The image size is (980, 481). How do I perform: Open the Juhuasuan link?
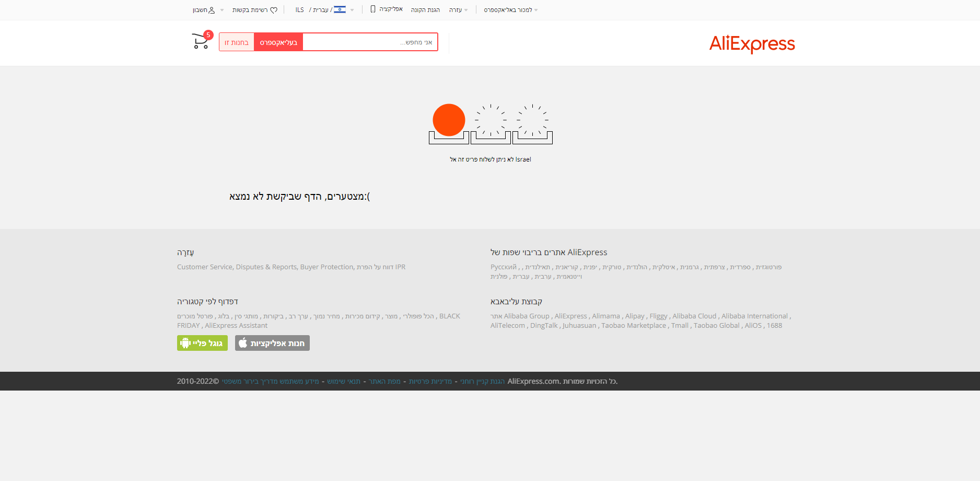(x=579, y=325)
